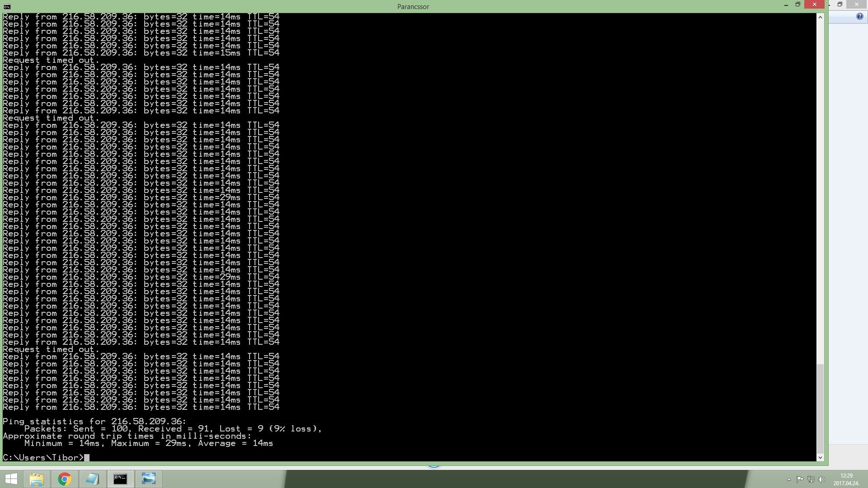Viewport: 868px width, 488px height.
Task: Click the blue help question mark icon
Action: click(859, 17)
